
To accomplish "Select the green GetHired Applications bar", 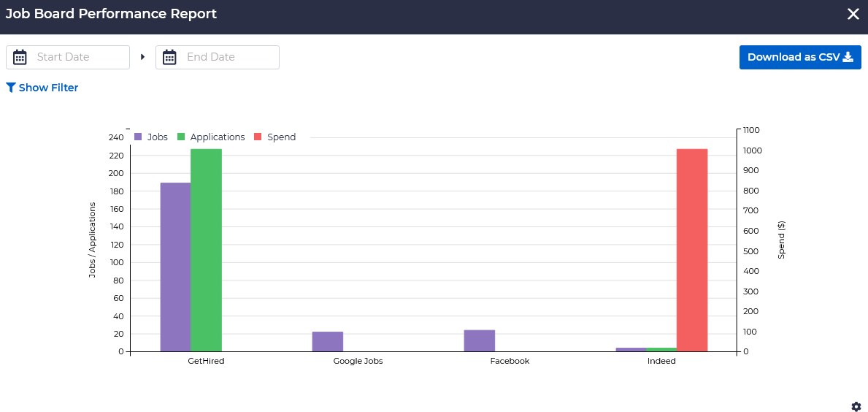I will tap(206, 250).
